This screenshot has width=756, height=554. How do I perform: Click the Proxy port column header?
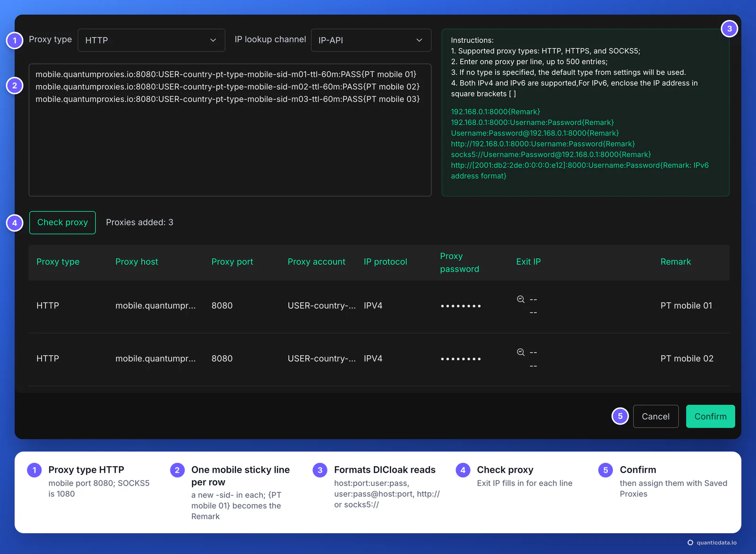click(232, 262)
